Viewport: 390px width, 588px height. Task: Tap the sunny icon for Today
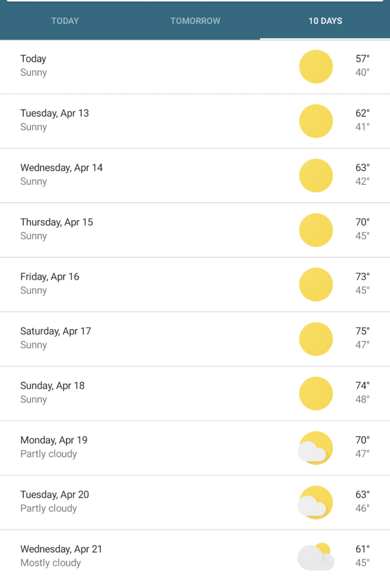coord(316,67)
